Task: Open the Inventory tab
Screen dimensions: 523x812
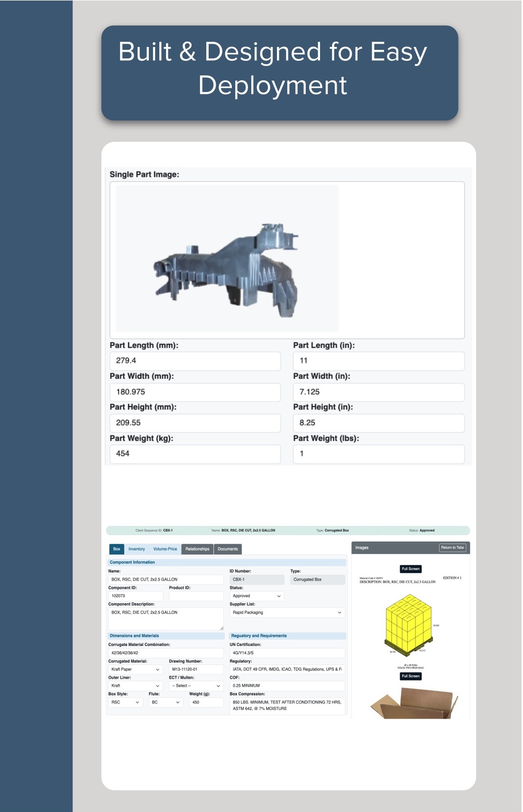Action: (x=137, y=549)
